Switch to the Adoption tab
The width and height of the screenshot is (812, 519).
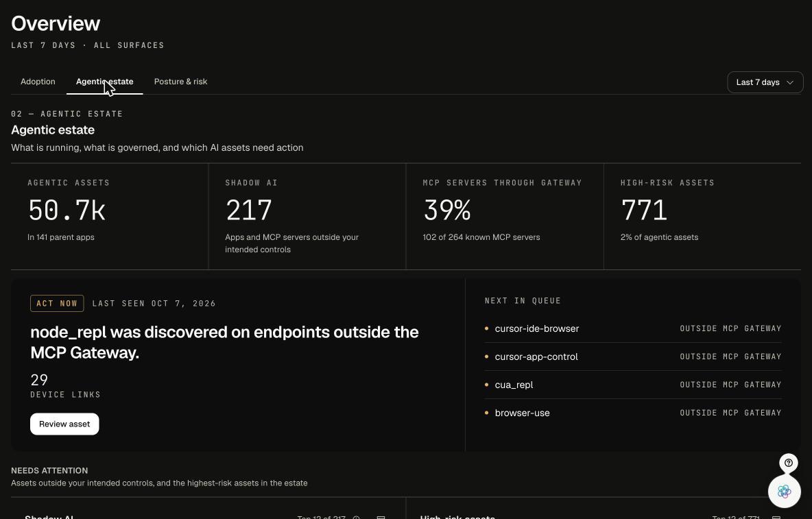coord(38,82)
